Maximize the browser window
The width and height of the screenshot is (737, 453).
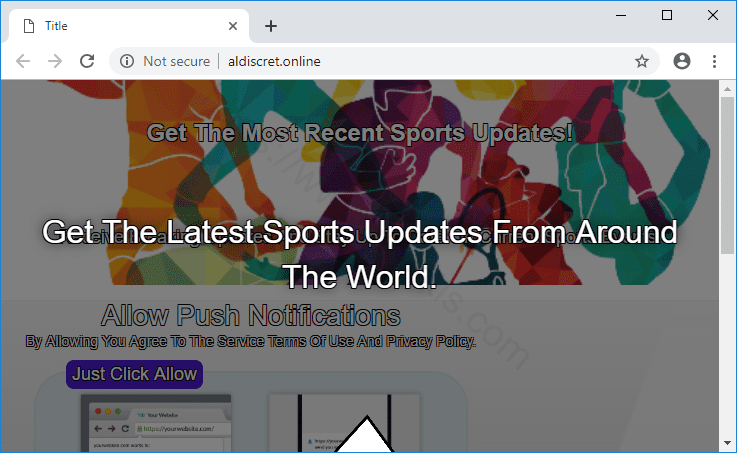[667, 15]
